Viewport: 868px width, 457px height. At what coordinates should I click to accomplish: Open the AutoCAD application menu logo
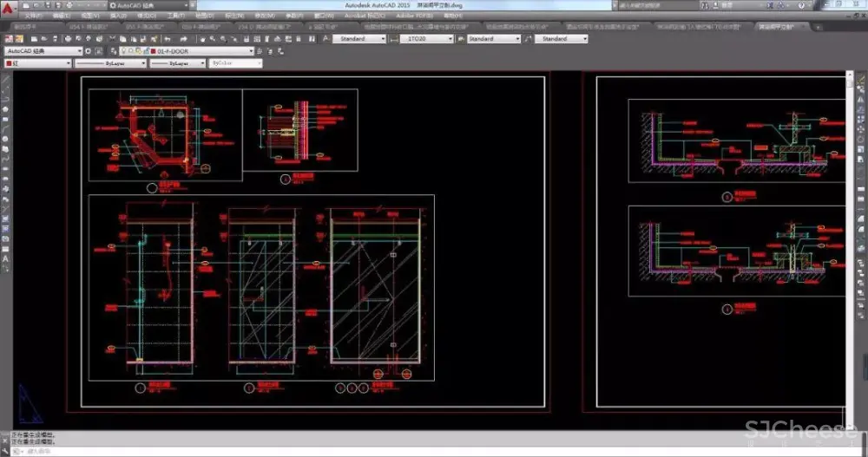pos(7,8)
